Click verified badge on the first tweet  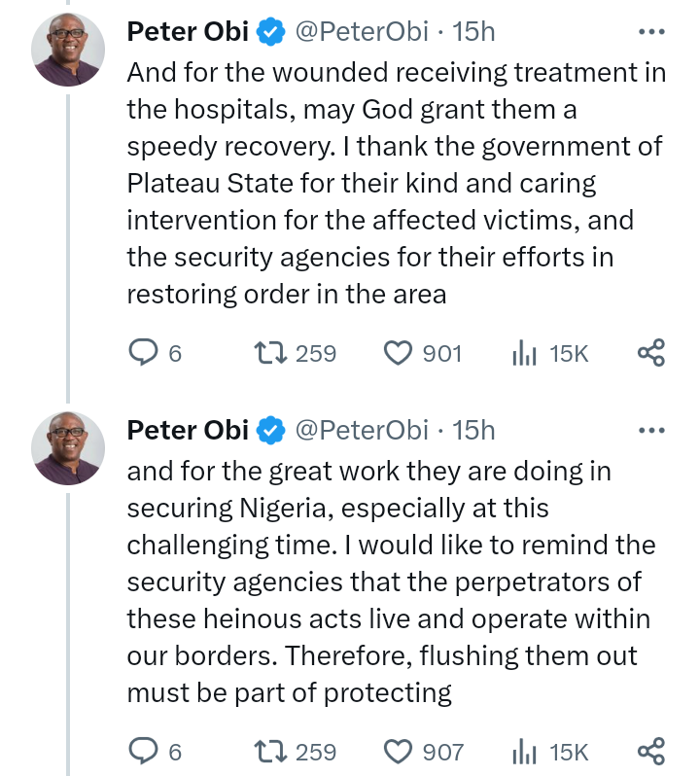pos(270,32)
